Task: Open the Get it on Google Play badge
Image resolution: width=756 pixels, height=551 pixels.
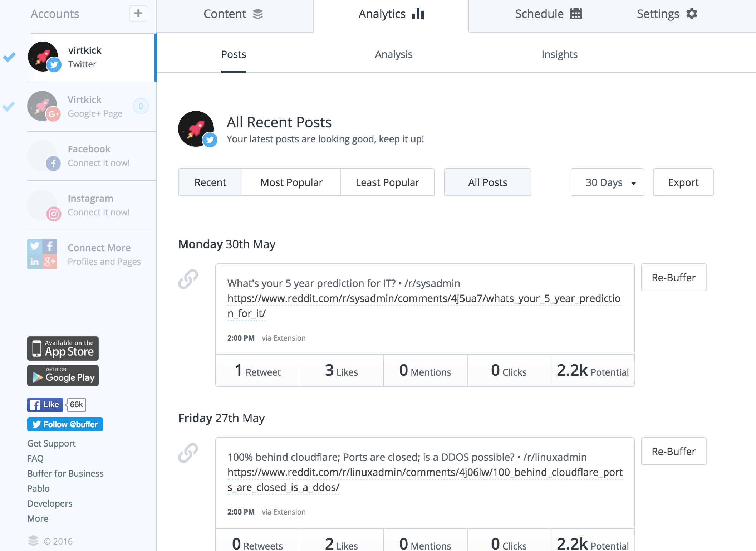Action: [63, 376]
